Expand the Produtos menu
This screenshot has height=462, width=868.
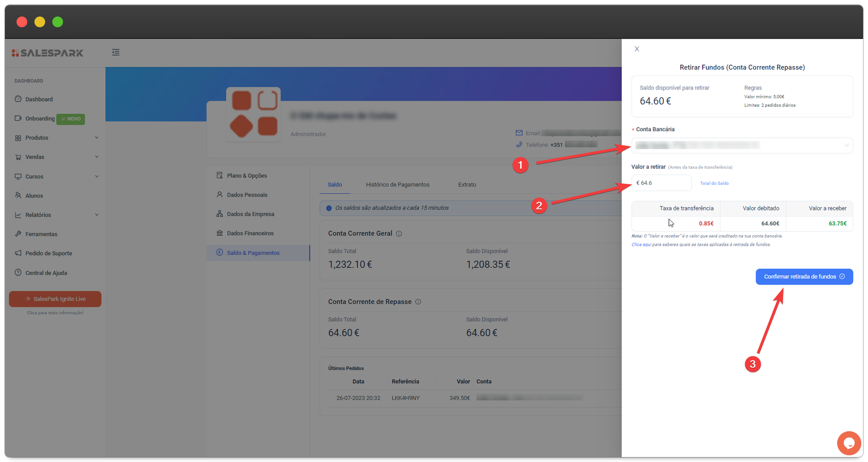click(37, 138)
